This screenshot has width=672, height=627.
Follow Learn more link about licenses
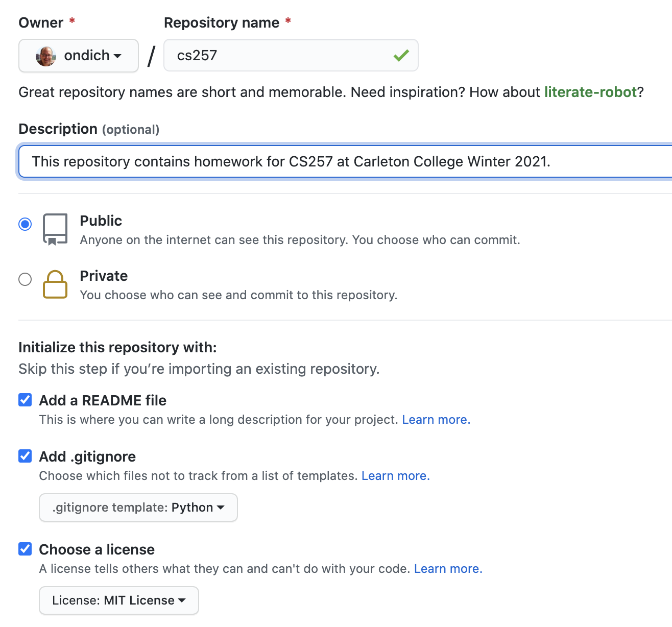pos(448,569)
